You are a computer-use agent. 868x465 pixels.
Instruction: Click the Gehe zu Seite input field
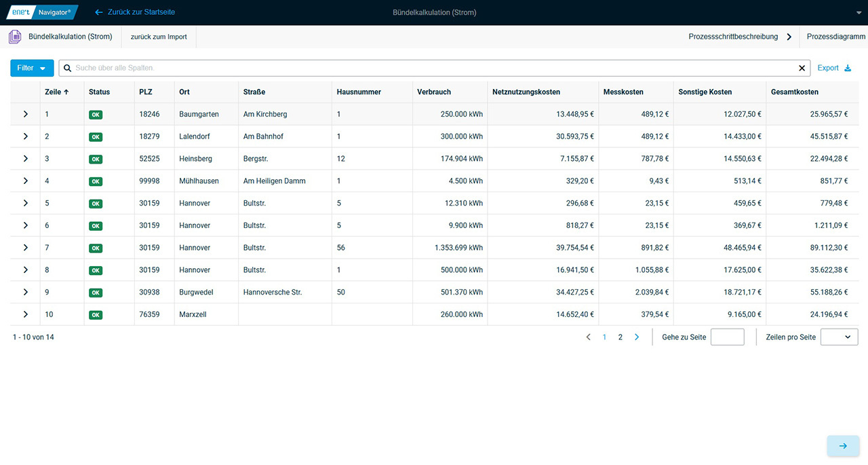727,337
